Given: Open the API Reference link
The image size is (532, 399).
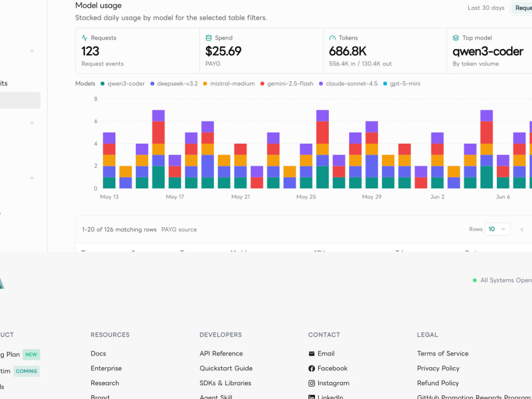Looking at the screenshot, I should 221,354.
